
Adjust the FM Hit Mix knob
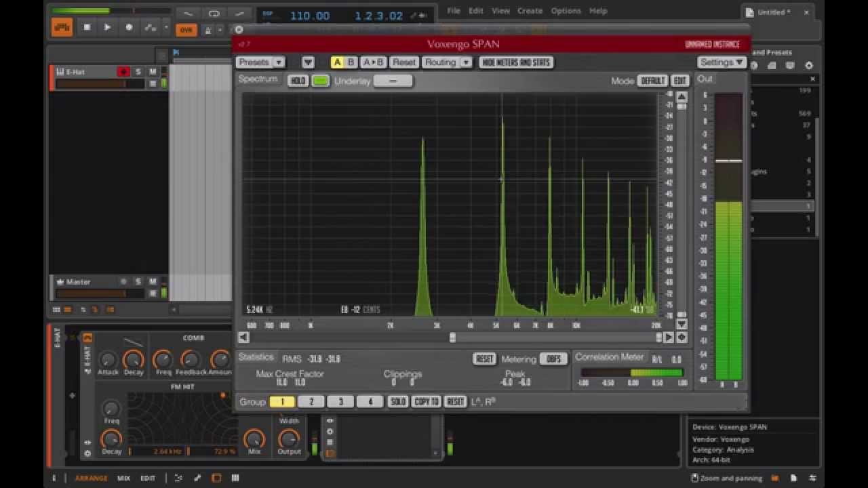click(x=254, y=439)
